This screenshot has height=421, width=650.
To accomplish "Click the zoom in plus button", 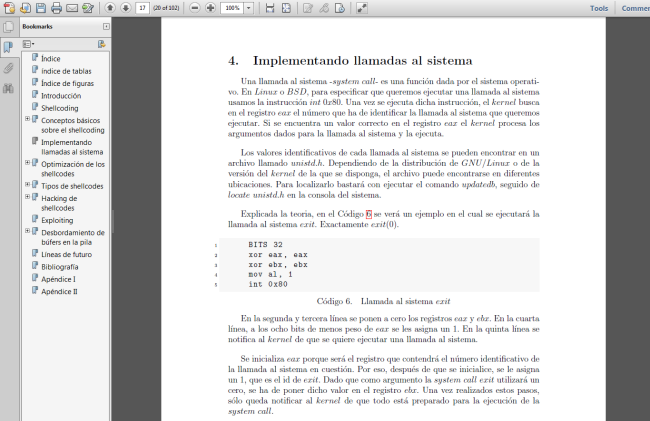I will [210, 8].
